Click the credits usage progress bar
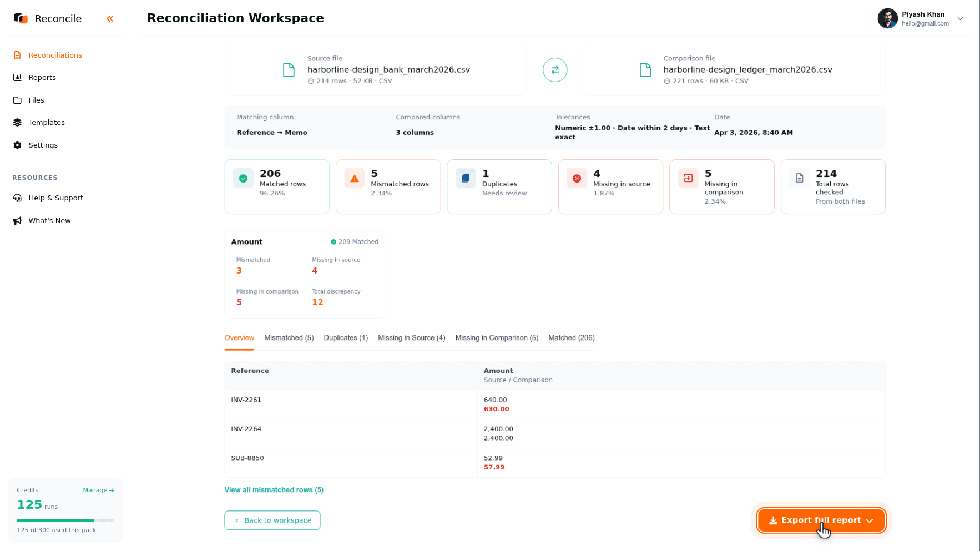980x551 pixels. [x=65, y=520]
